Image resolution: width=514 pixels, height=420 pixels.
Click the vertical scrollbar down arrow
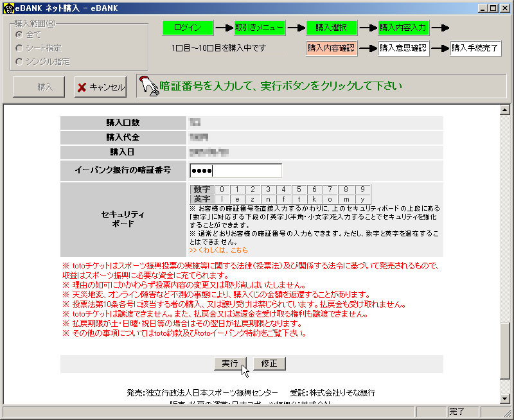(x=504, y=398)
